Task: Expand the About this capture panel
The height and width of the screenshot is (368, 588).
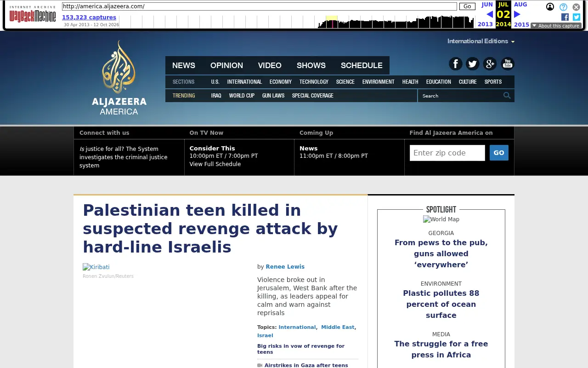Action: pyautogui.click(x=556, y=26)
